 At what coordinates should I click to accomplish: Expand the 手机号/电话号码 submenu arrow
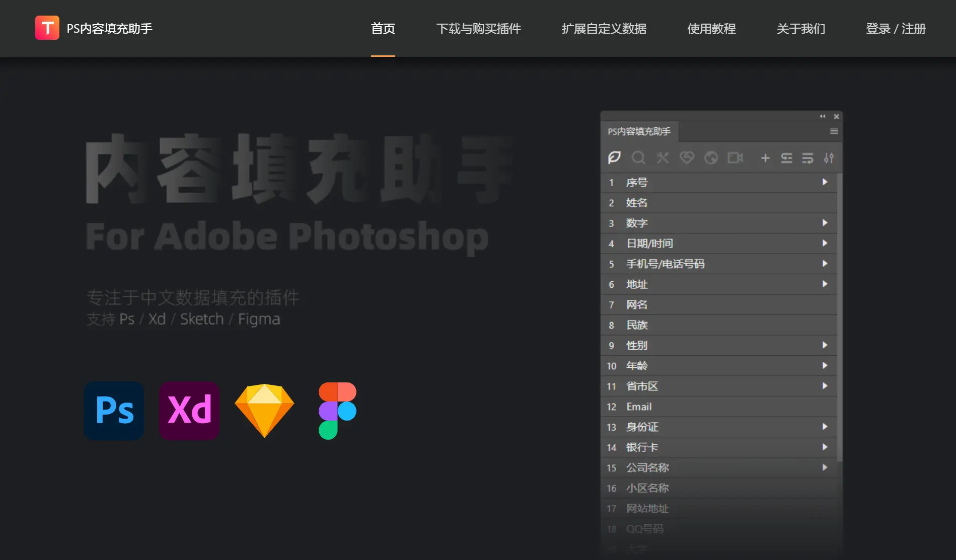825,264
